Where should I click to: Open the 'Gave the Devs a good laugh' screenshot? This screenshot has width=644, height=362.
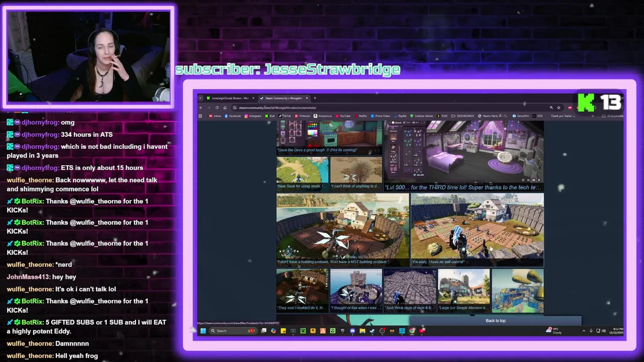coord(329,137)
